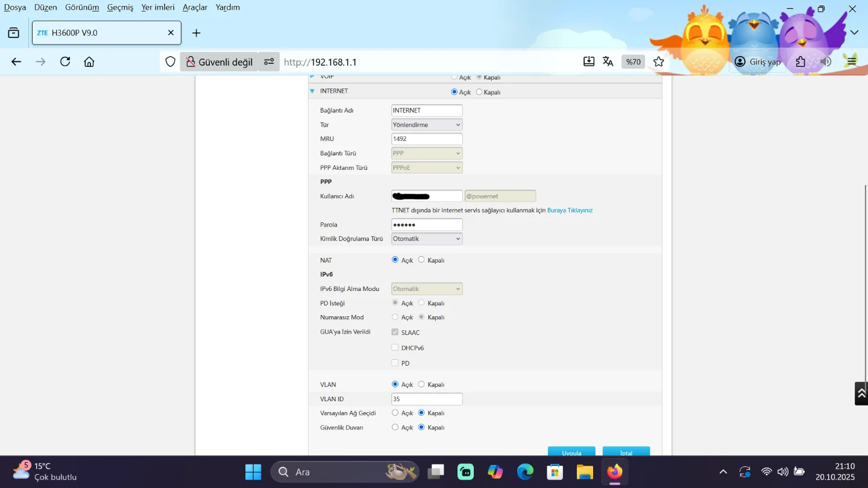868x488 pixels.
Task: Check the DHCPv6 checkbox
Action: [x=395, y=348]
